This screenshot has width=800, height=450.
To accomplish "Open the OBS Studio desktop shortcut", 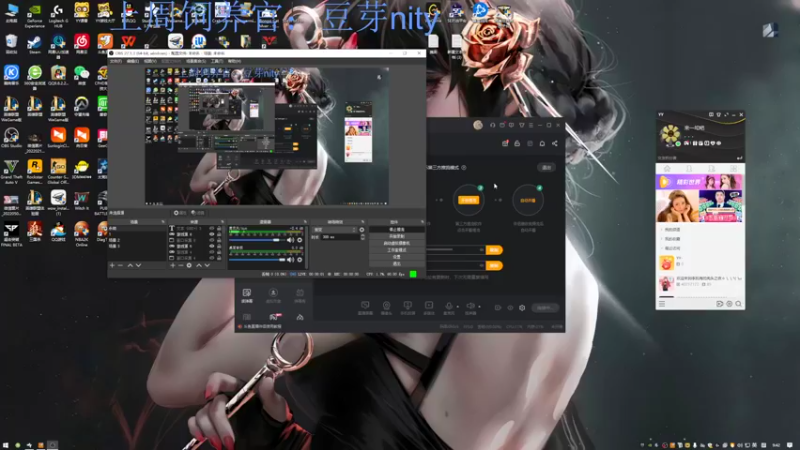I will (11, 137).
